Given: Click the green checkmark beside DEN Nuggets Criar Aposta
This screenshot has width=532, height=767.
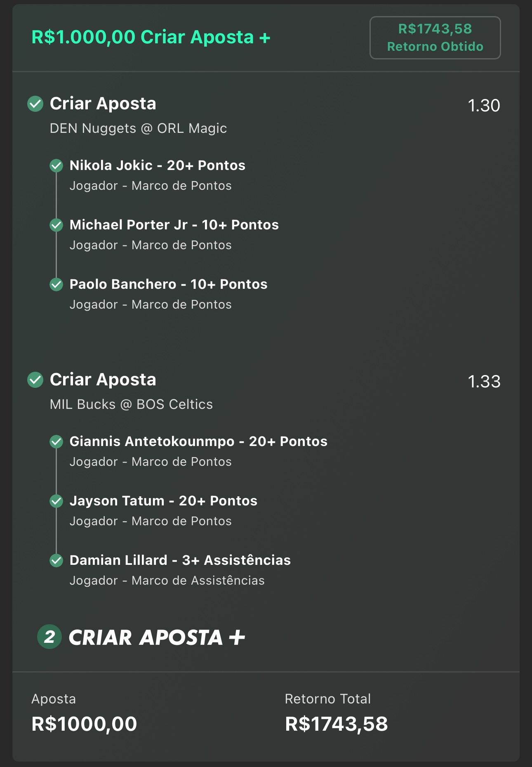Looking at the screenshot, I should 35,104.
